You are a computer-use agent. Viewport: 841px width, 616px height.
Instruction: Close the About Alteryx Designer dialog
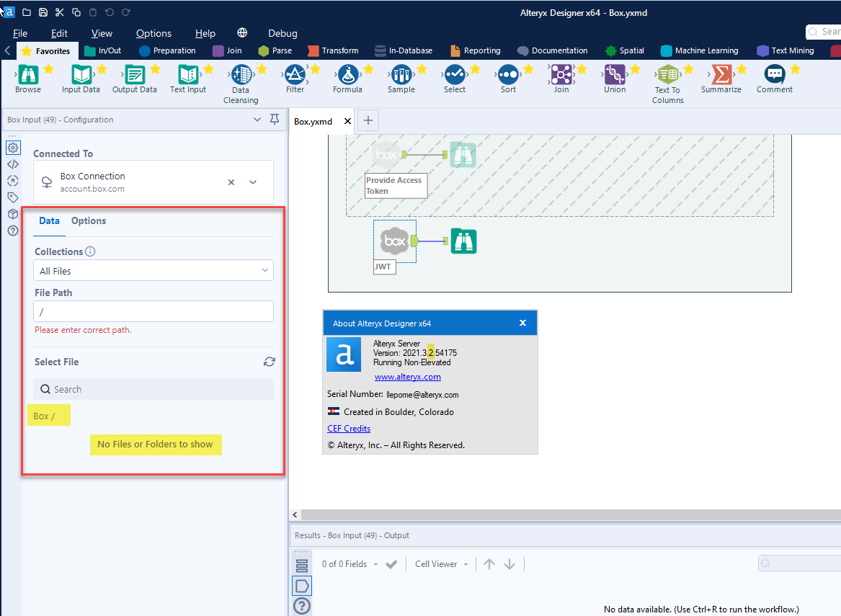click(523, 323)
